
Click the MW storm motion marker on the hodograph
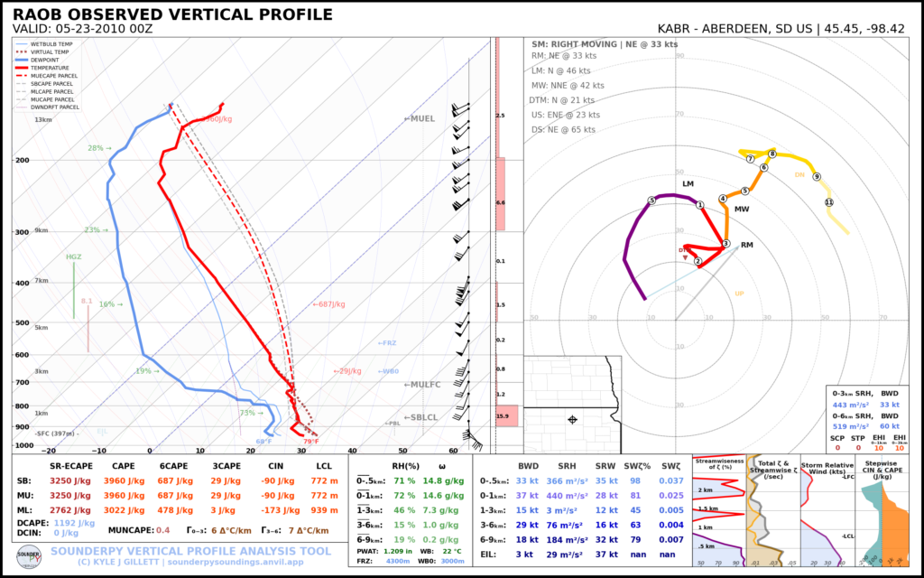pyautogui.click(x=742, y=210)
